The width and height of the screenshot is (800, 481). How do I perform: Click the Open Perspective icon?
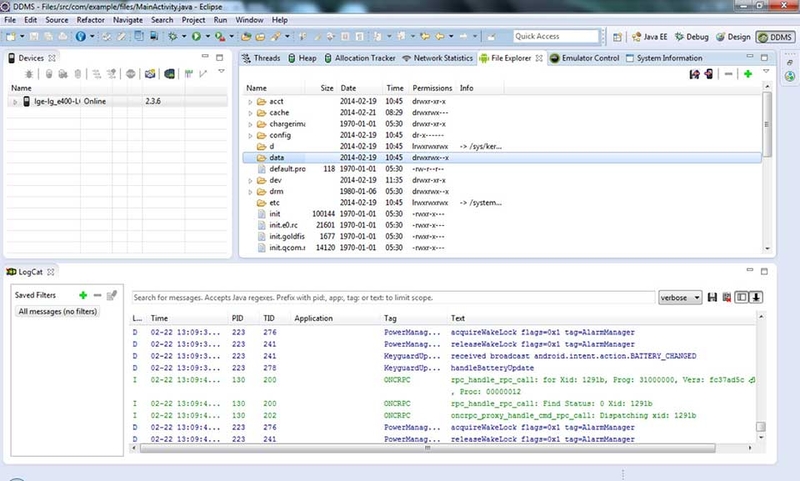pos(617,37)
